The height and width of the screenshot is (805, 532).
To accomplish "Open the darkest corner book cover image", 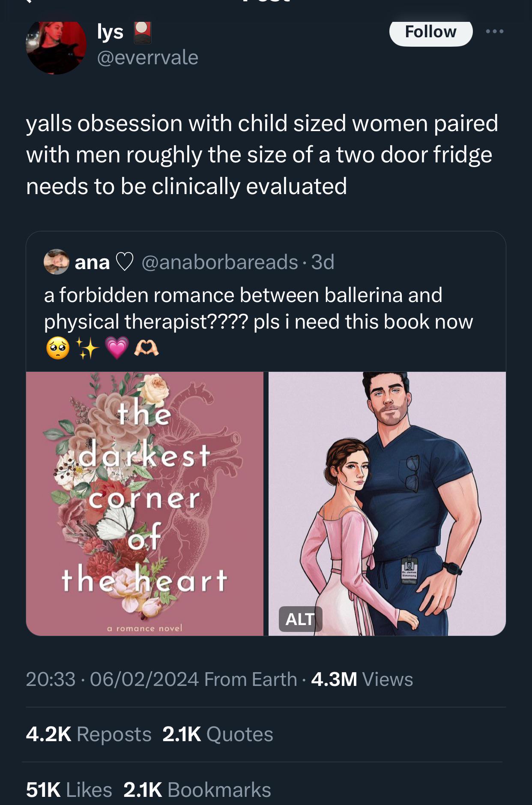I will (145, 504).
